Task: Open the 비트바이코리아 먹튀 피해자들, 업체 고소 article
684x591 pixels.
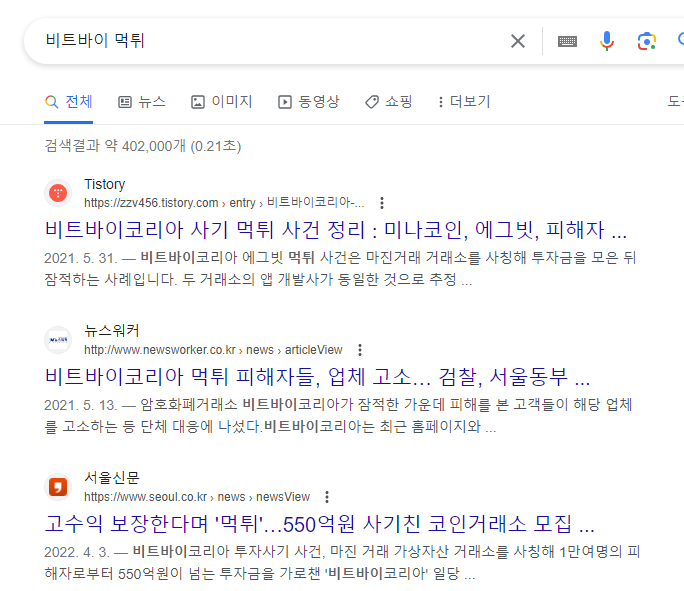Action: pyautogui.click(x=317, y=377)
